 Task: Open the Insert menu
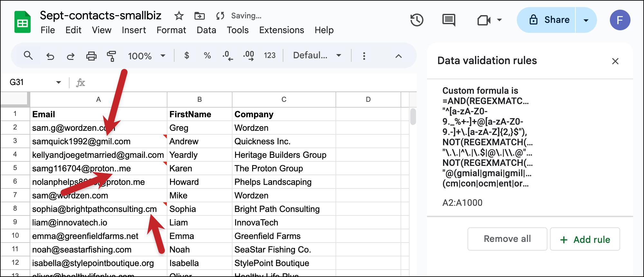click(134, 30)
